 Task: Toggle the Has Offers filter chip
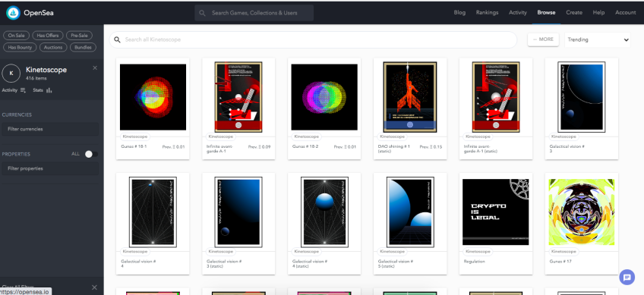tap(48, 36)
